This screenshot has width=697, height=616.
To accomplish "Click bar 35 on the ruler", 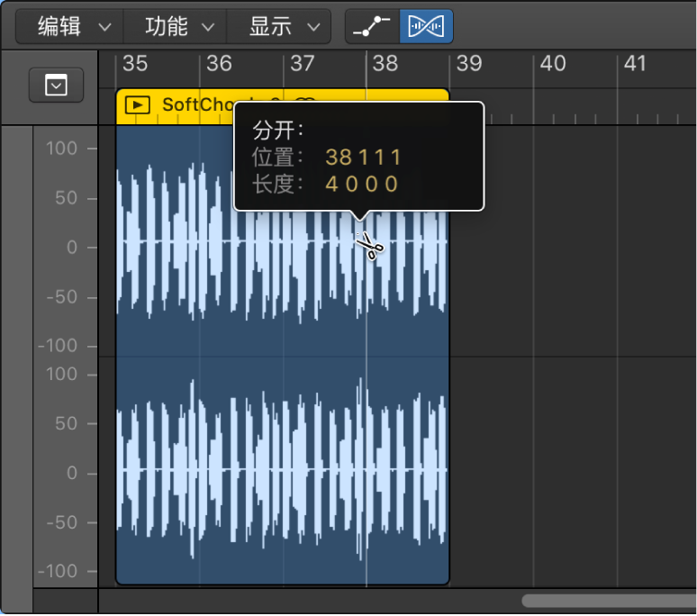I will [134, 63].
